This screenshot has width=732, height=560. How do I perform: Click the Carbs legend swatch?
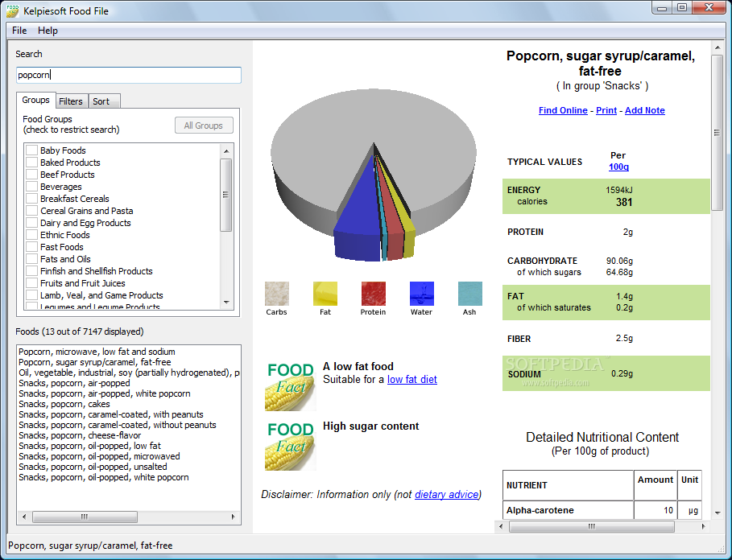(277, 294)
